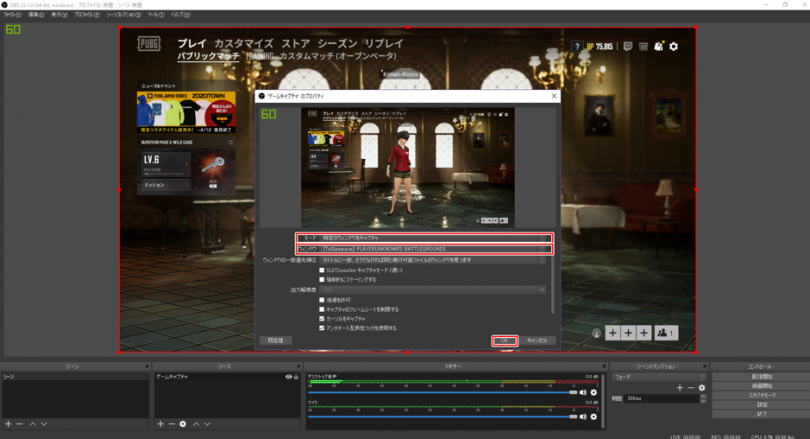Viewport: 810px width, 439px height.
Task: Mute desktop audio with the speaker icon
Action: pyautogui.click(x=583, y=393)
